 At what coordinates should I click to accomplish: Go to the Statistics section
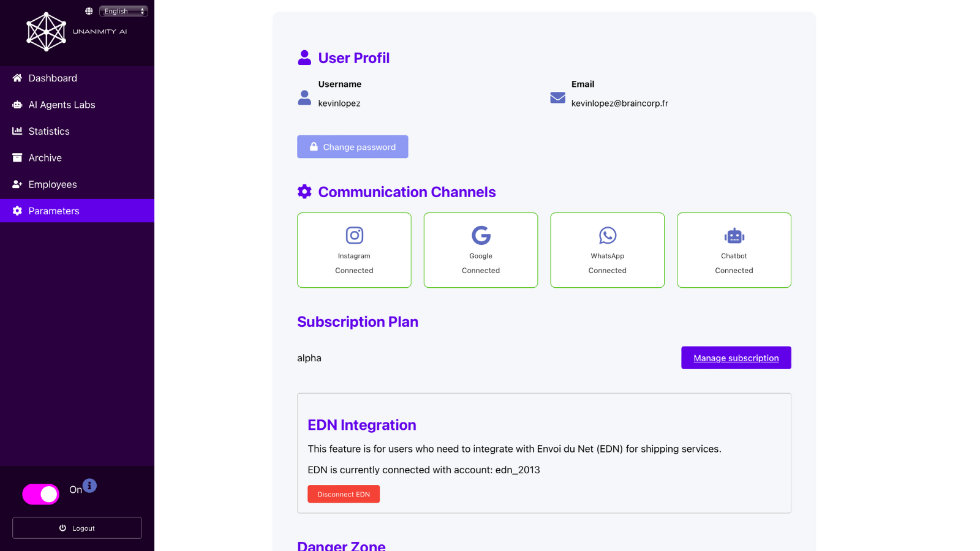[x=48, y=131]
